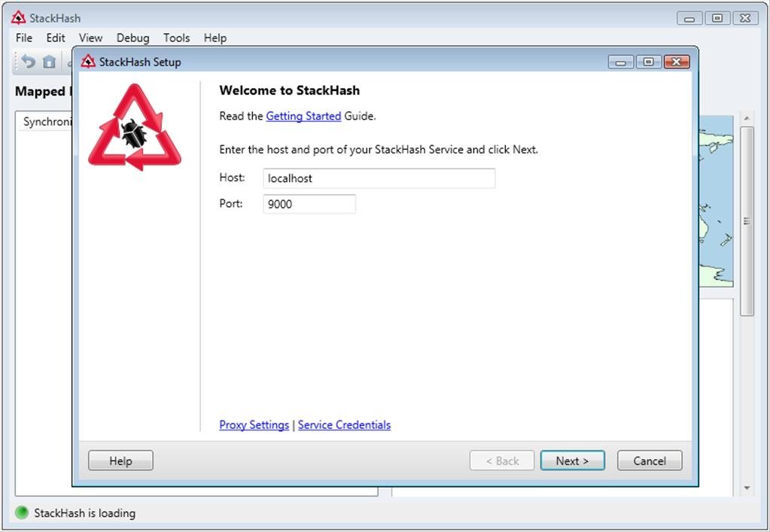Close the main StackHash window
The width and height of the screenshot is (770, 532).
745,18
